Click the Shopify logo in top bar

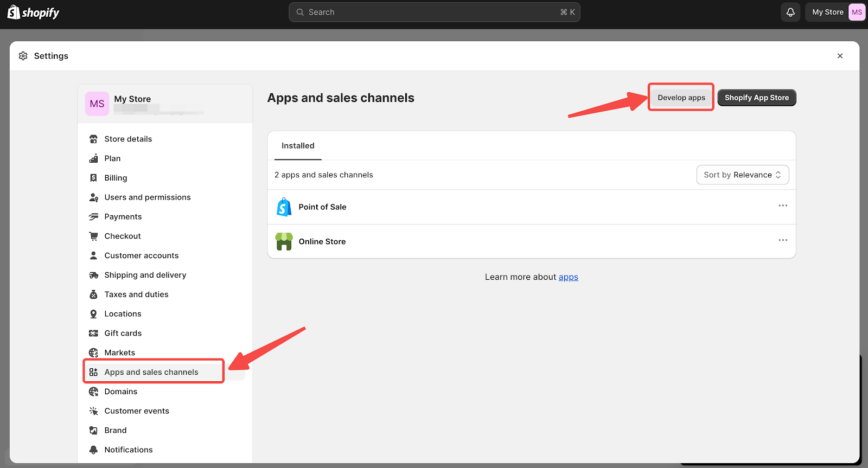tap(33, 12)
